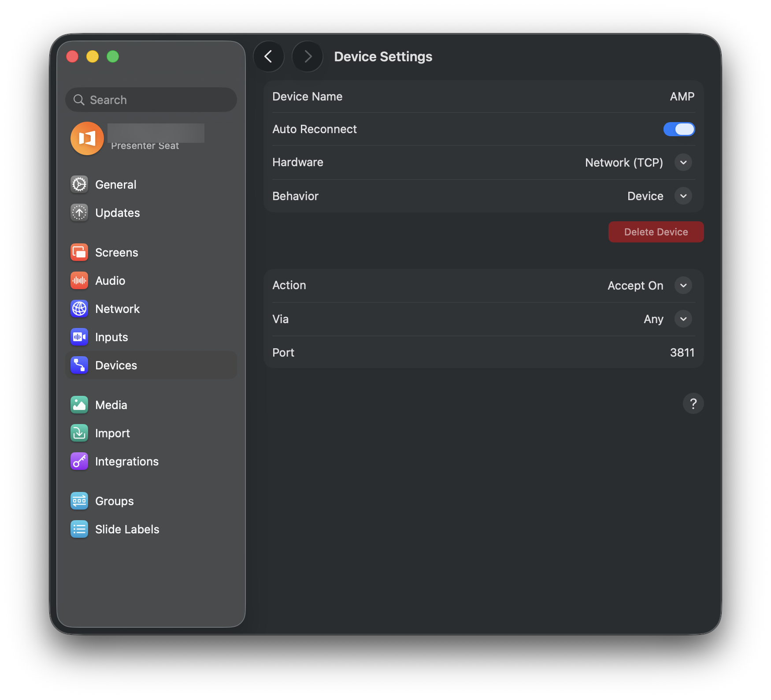This screenshot has height=700, width=771.
Task: Go to the Network section label
Action: [118, 309]
